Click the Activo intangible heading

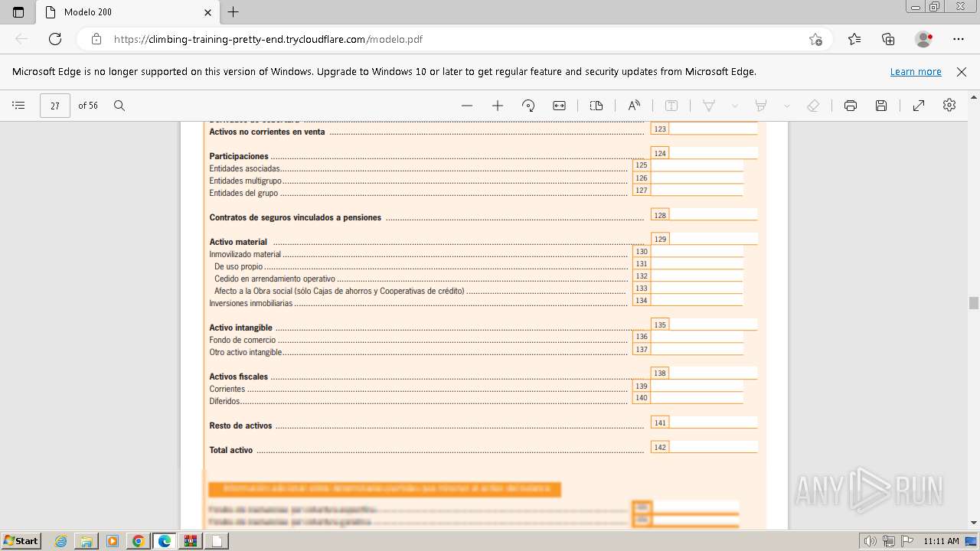(240, 328)
